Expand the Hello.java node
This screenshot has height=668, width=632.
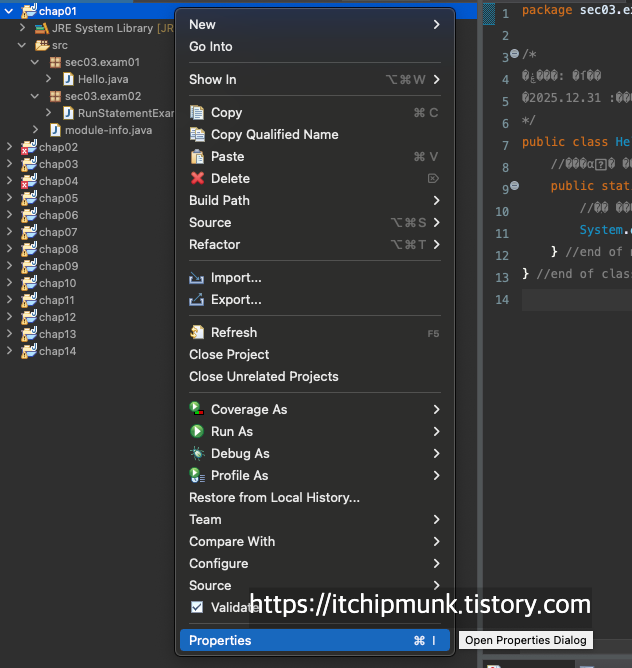[x=48, y=79]
